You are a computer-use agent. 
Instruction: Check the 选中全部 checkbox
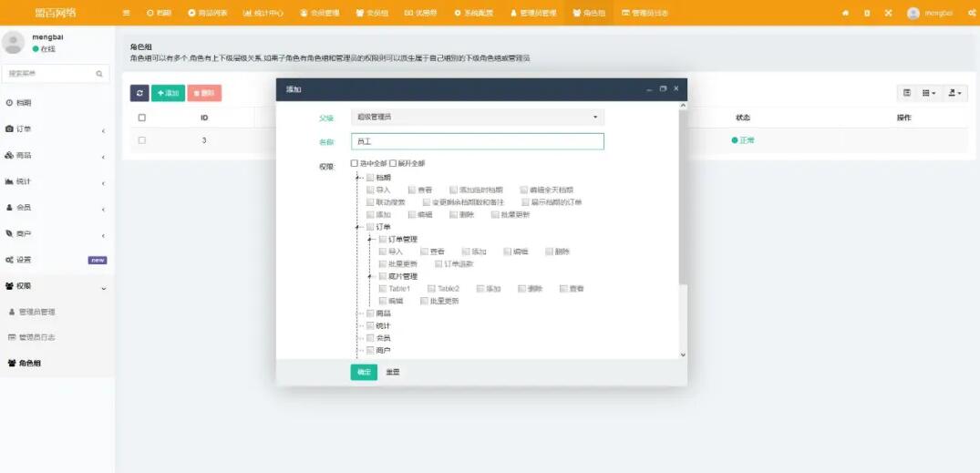coord(355,163)
